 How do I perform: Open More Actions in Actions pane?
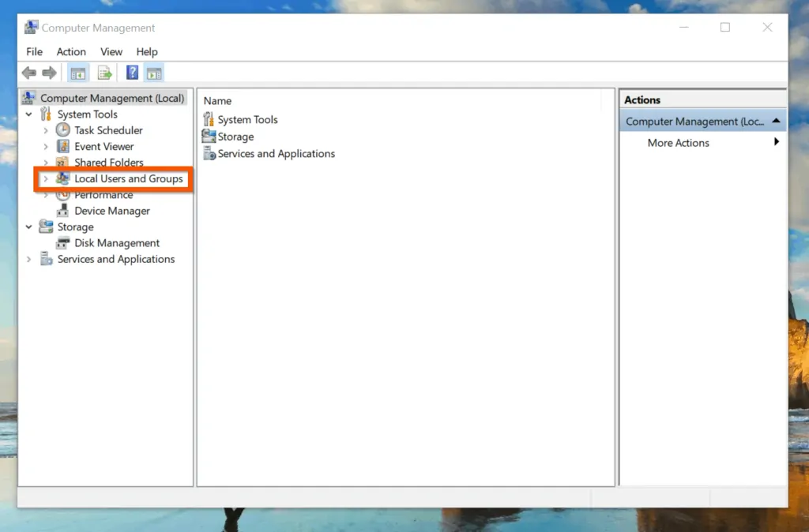click(x=678, y=143)
